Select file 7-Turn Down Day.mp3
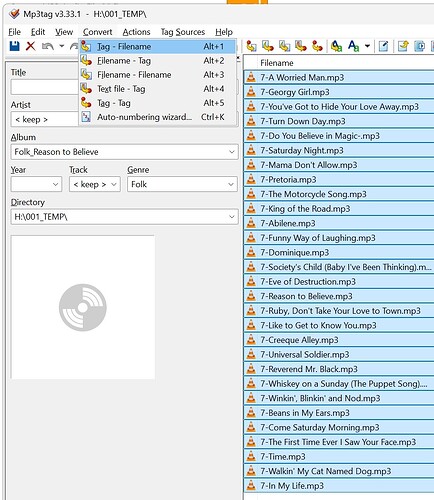This screenshot has height=500, width=434. pyautogui.click(x=339, y=121)
